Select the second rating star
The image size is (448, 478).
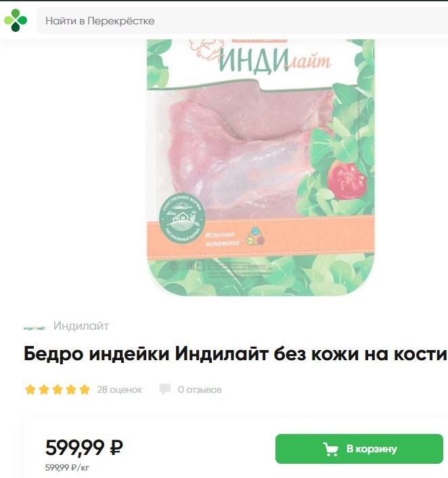click(x=44, y=389)
